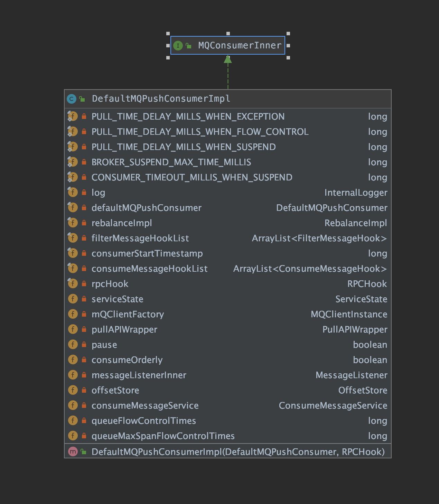Click the field icon next to mQClientFactory
The height and width of the screenshot is (504, 439).
point(73,314)
